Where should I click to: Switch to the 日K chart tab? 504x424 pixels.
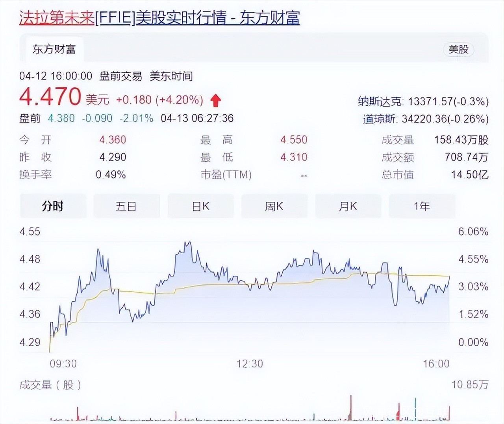point(200,206)
